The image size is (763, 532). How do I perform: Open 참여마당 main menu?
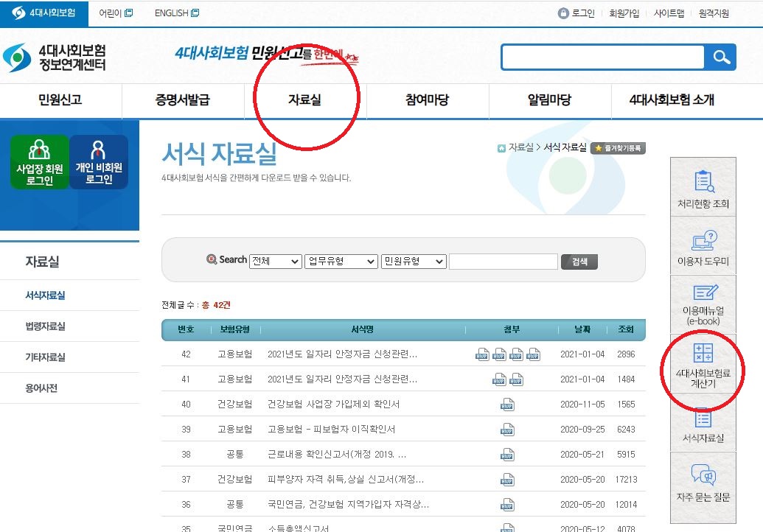click(428, 100)
